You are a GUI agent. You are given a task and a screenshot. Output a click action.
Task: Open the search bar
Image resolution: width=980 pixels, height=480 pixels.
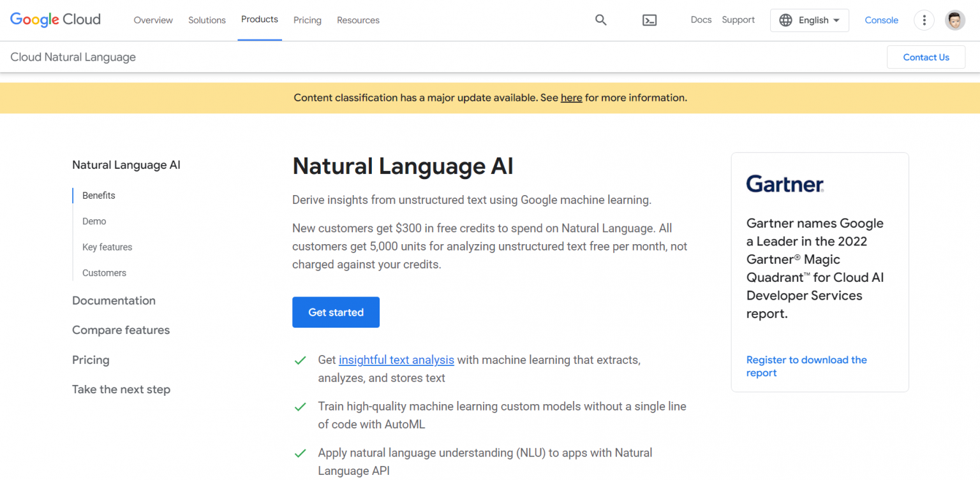pos(600,20)
